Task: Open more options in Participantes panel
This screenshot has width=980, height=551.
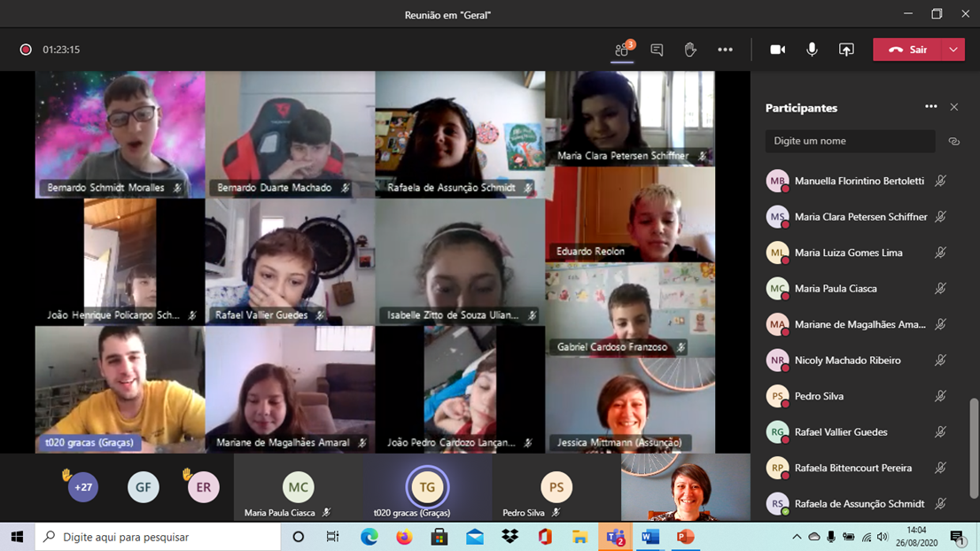Action: click(x=930, y=107)
